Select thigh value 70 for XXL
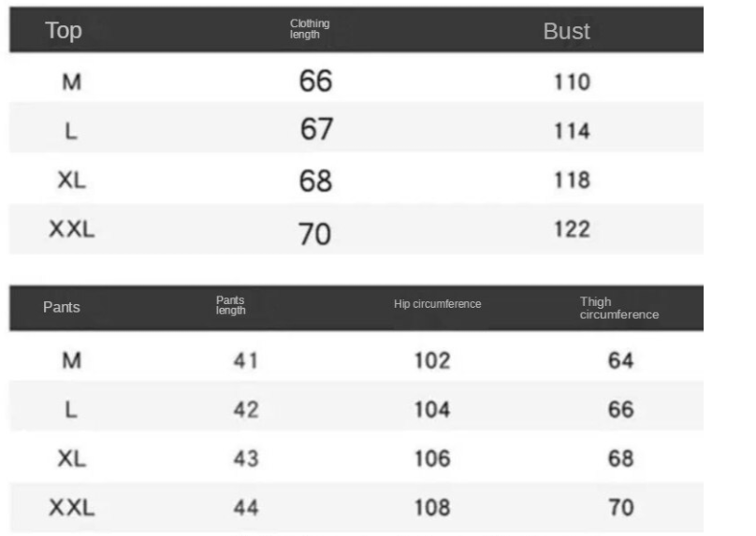 click(621, 508)
